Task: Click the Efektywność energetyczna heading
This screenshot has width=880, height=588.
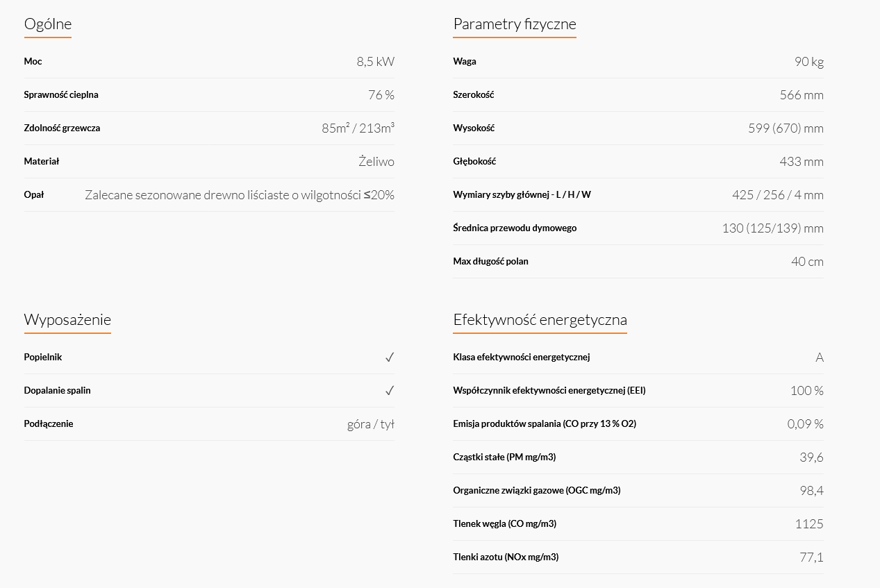Action: (540, 319)
